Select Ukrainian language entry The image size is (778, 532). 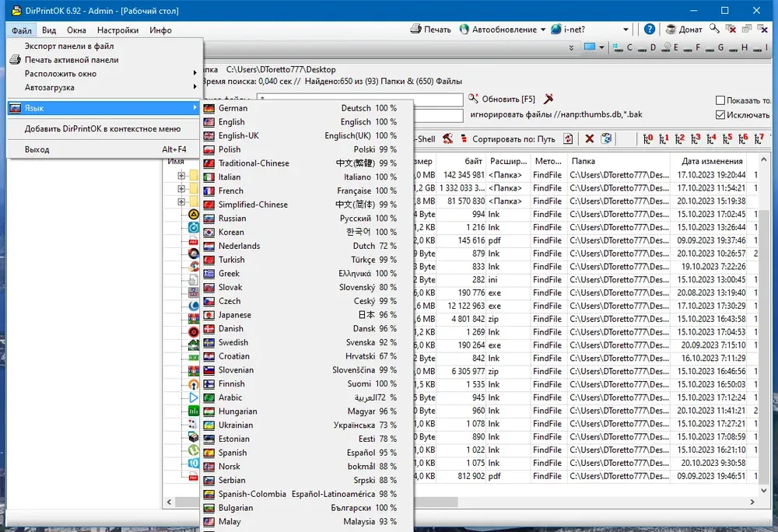coord(307,425)
